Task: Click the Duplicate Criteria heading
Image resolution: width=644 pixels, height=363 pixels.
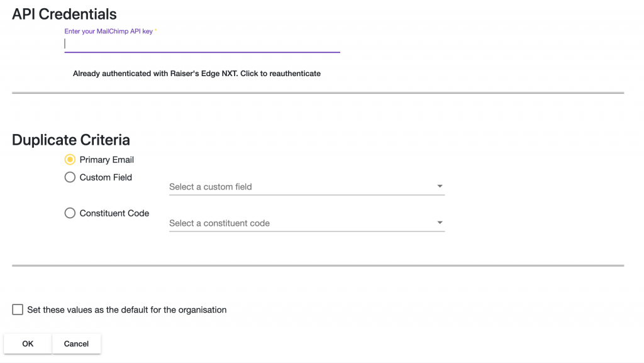Action: (x=71, y=140)
